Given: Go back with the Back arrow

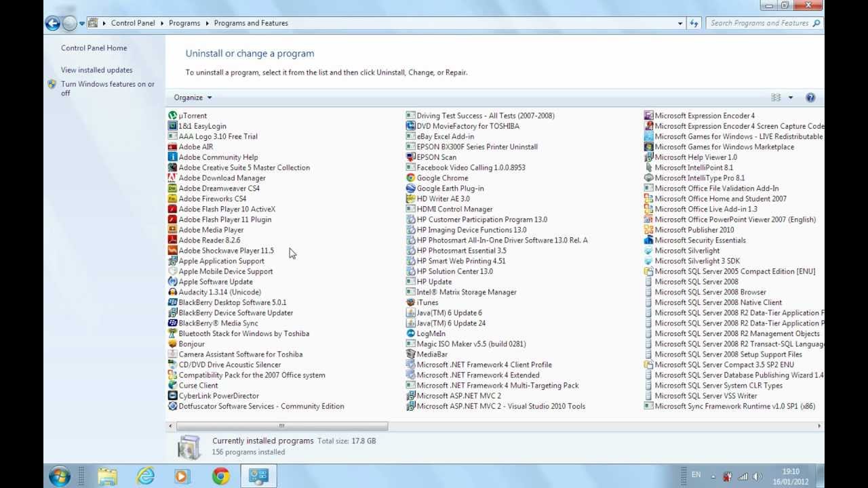Looking at the screenshot, I should coord(53,23).
